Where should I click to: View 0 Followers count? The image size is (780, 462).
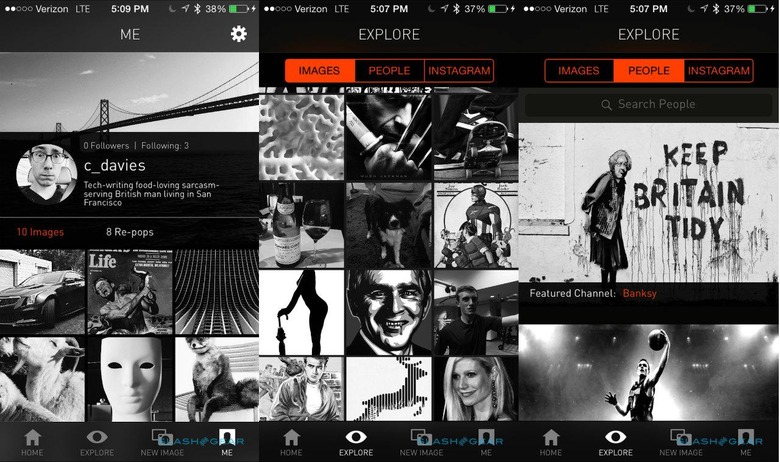pyautogui.click(x=106, y=146)
